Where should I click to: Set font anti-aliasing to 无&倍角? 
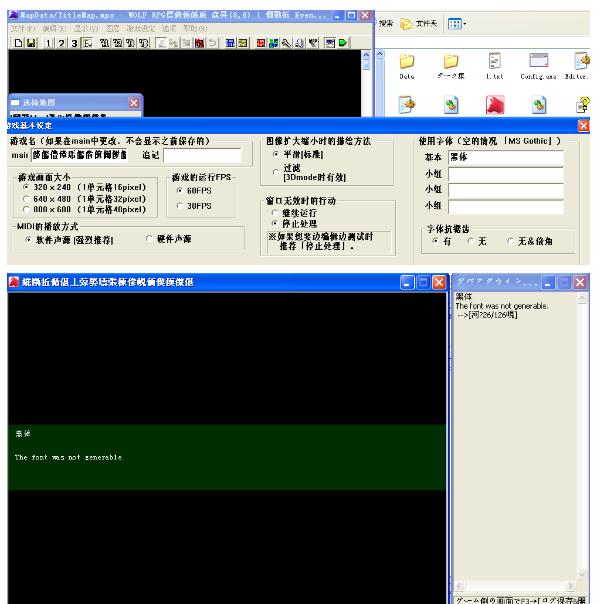coord(510,241)
